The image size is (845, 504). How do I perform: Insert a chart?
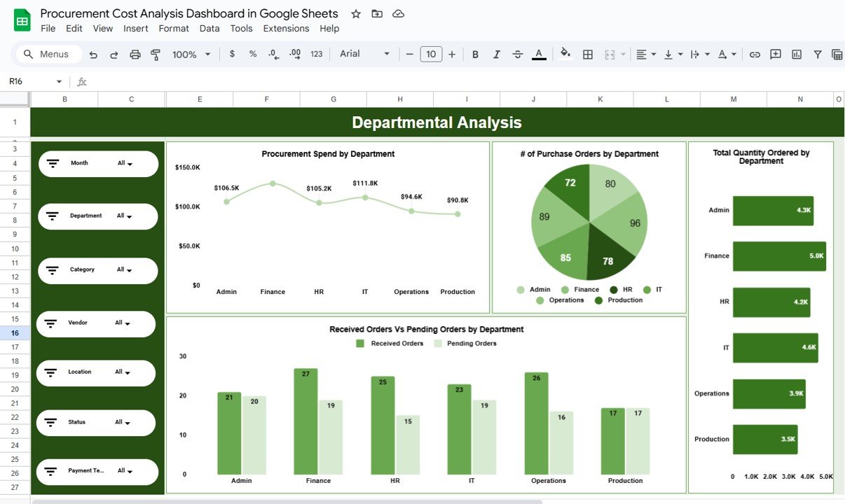tap(797, 54)
